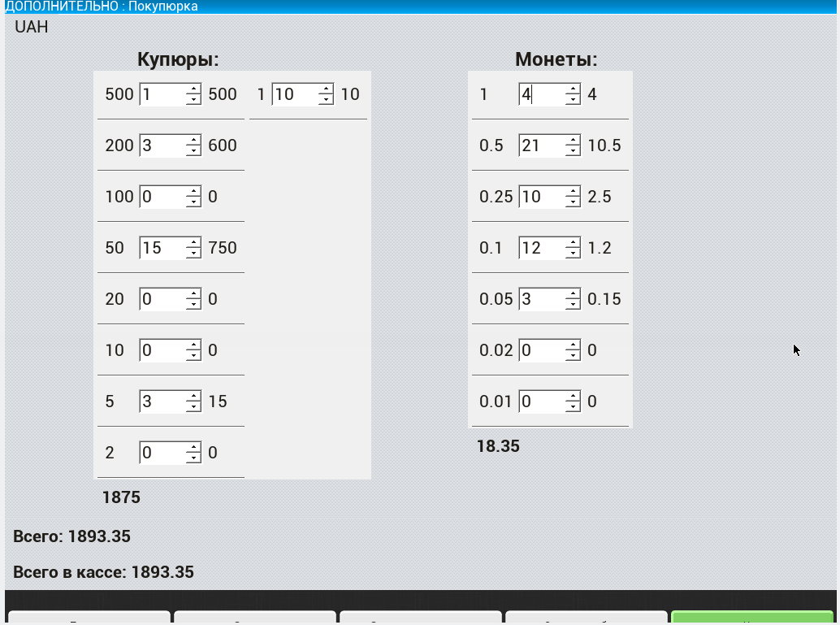Viewport: 840px width, 625px height.
Task: Decrease the 200 banknote count
Action: coord(193,151)
